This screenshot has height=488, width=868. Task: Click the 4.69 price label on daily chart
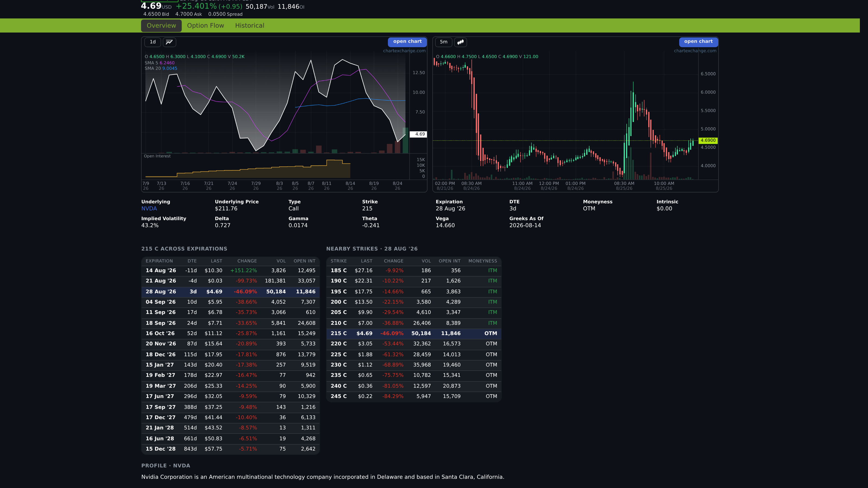pos(418,134)
